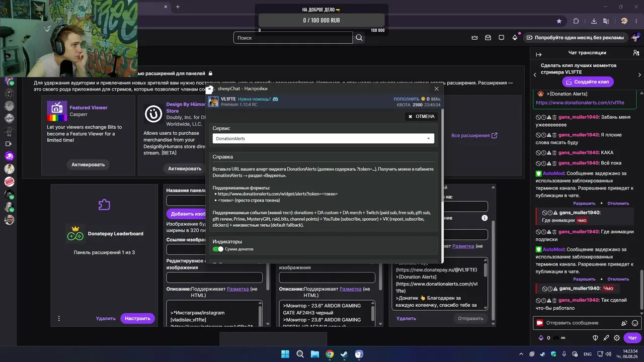Image resolution: width=644 pixels, height=362 pixels.
Task: Toggle the 'Сумма донатов' indicator switch
Action: [x=218, y=249]
